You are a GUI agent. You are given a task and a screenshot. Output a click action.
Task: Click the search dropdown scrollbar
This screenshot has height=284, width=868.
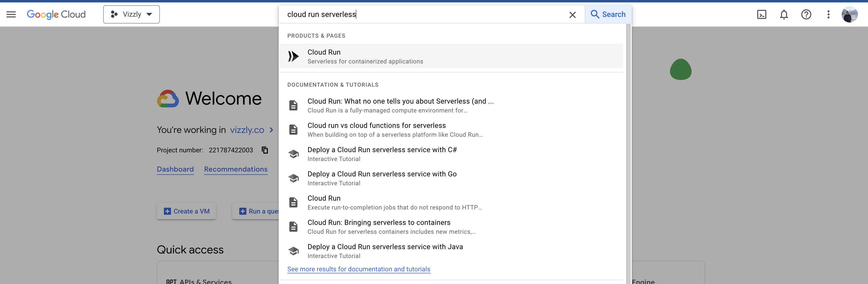[x=628, y=154]
